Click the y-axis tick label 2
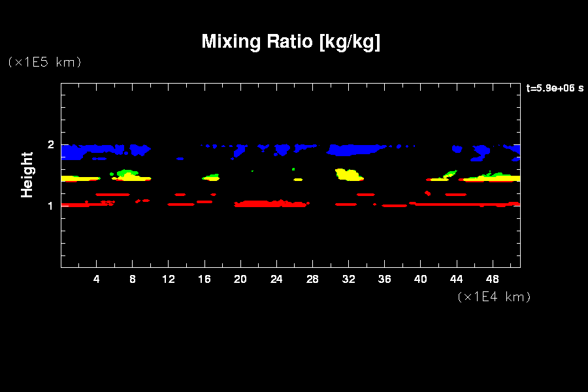588x392 pixels. 50,144
